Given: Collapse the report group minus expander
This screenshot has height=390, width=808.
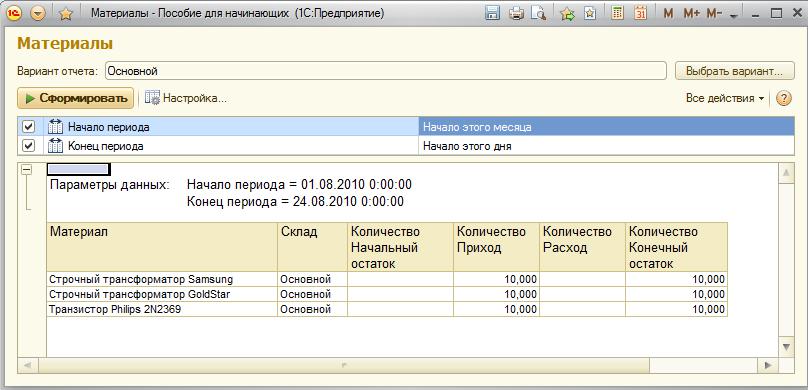Looking at the screenshot, I should (x=26, y=169).
